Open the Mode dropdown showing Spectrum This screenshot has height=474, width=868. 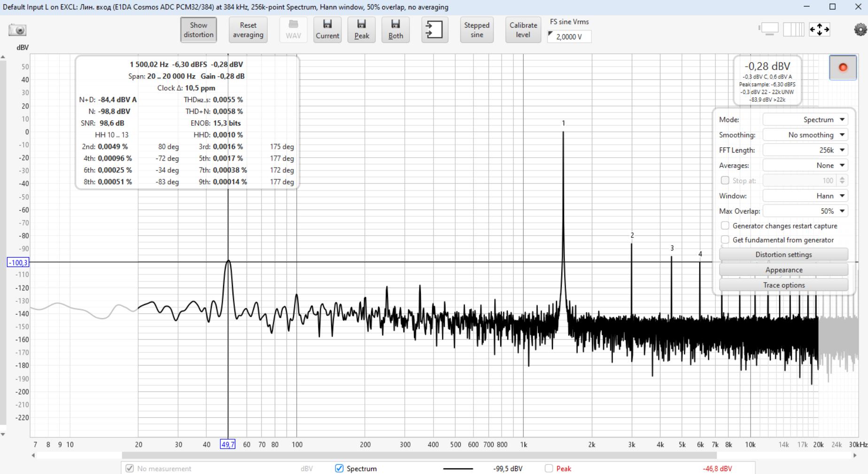[x=805, y=120]
